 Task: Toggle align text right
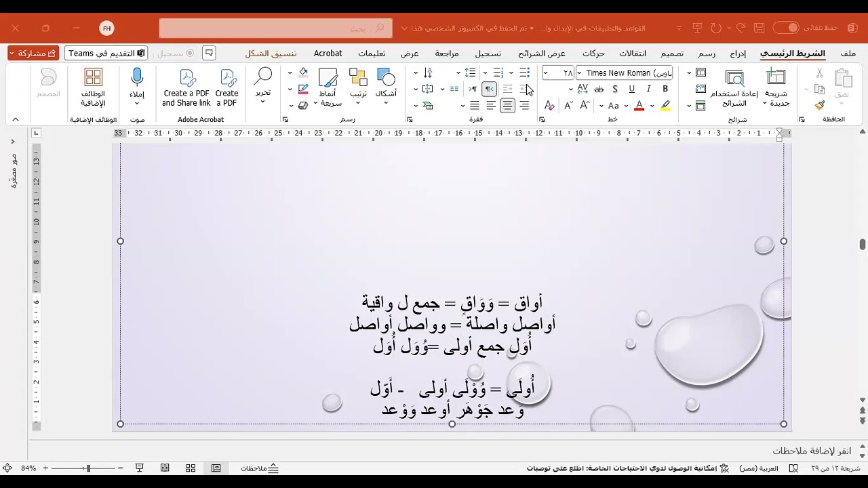[x=524, y=106]
